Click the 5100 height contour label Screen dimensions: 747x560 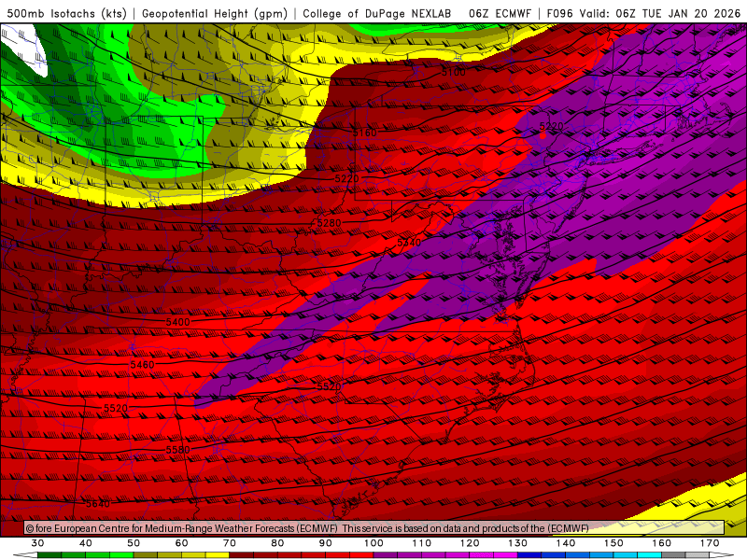pos(453,73)
